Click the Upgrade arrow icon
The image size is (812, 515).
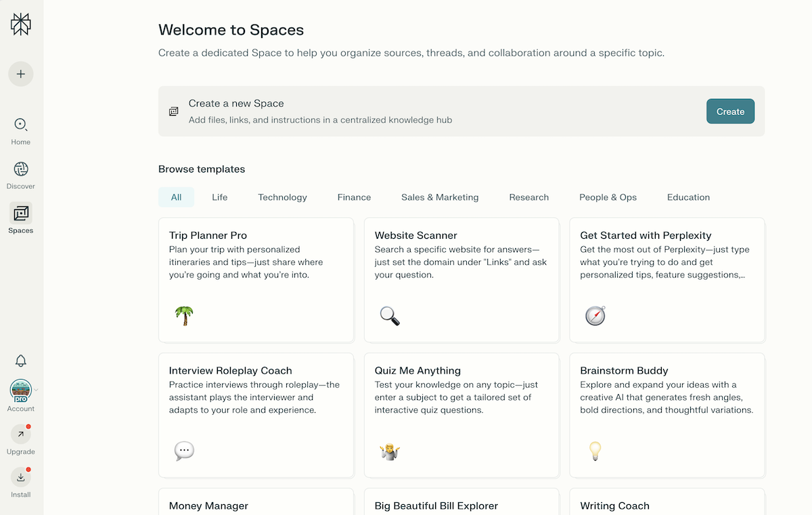click(21, 434)
